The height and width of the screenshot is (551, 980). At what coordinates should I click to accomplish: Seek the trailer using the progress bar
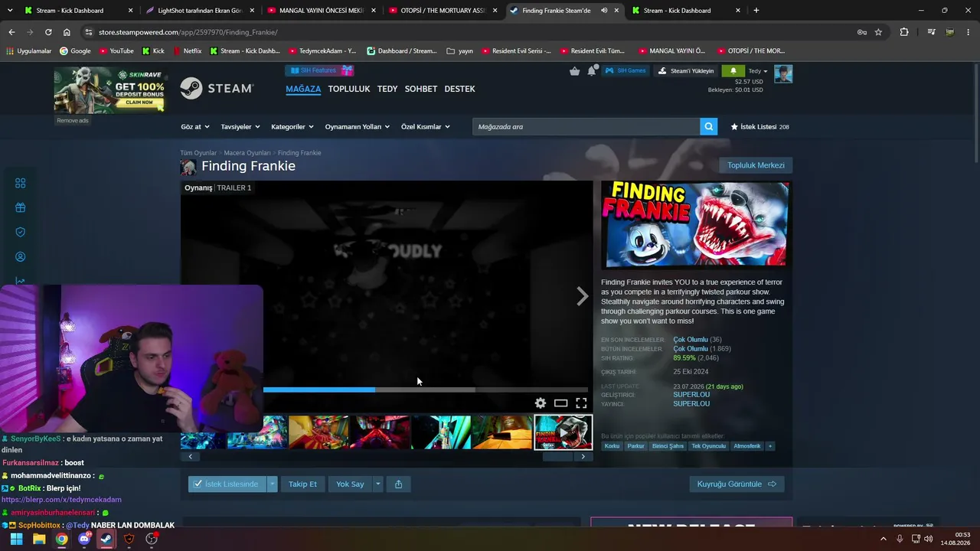point(426,390)
